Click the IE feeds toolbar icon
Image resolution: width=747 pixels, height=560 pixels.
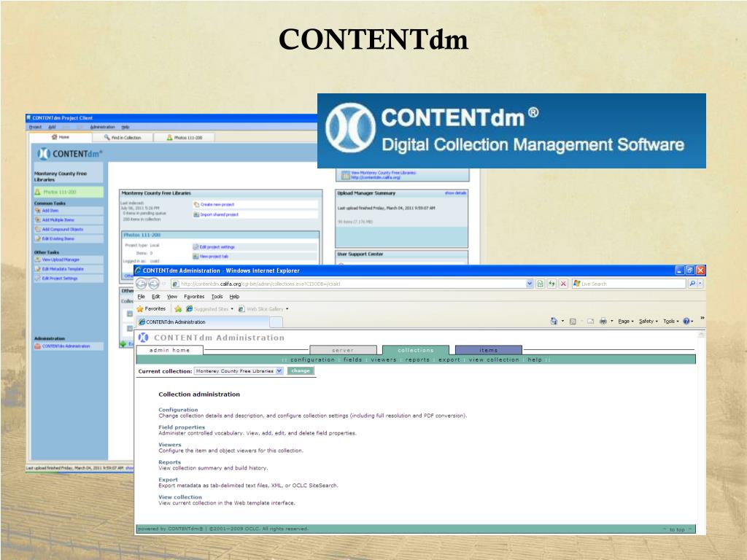click(573, 322)
